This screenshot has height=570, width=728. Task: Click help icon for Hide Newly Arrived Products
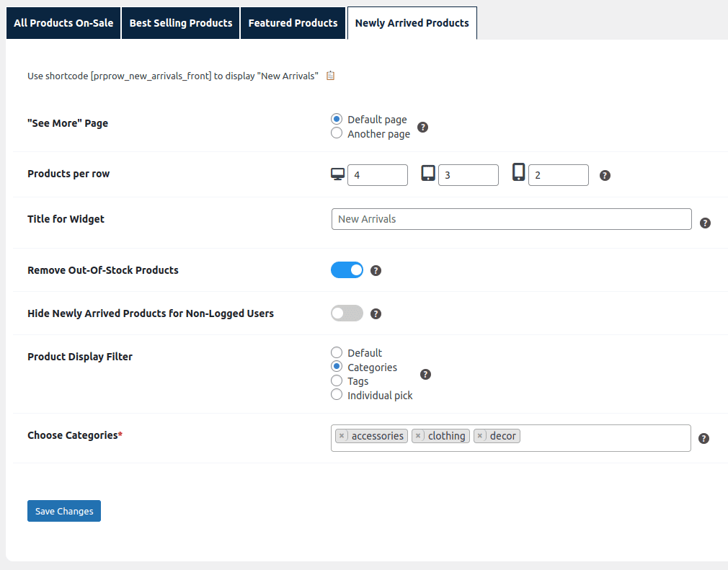pyautogui.click(x=376, y=314)
